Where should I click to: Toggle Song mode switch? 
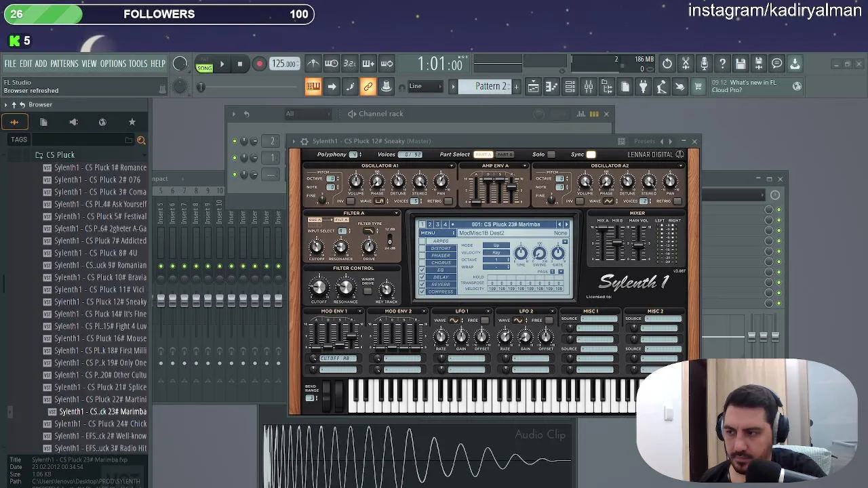(x=204, y=65)
